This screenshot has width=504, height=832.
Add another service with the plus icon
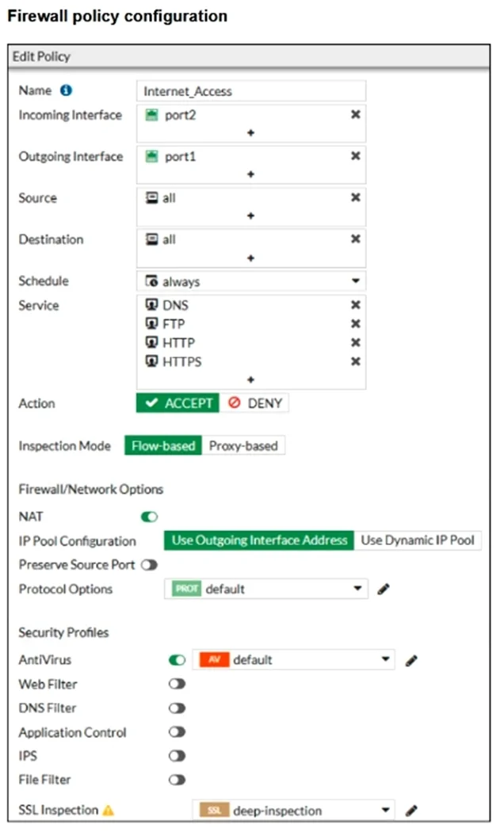click(250, 380)
